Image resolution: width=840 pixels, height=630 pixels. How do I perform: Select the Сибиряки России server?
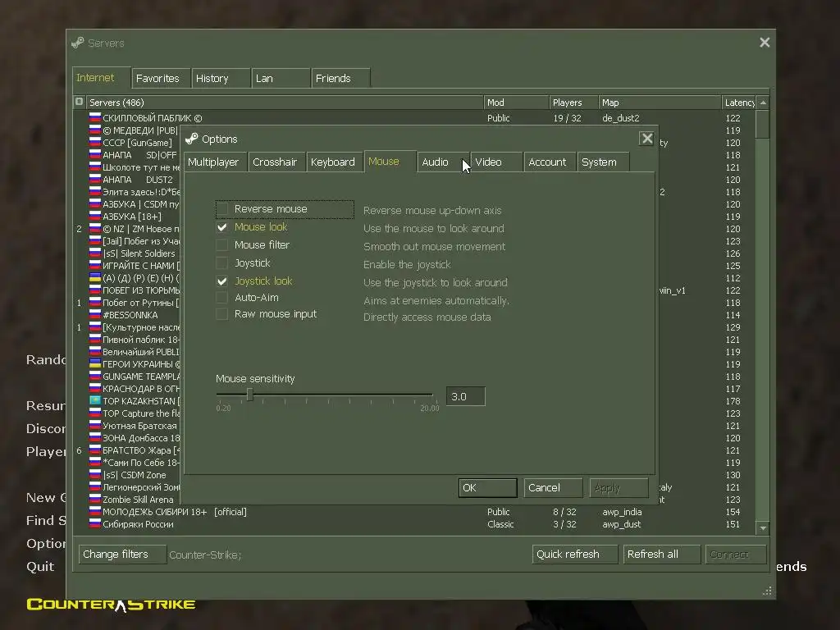(414, 524)
